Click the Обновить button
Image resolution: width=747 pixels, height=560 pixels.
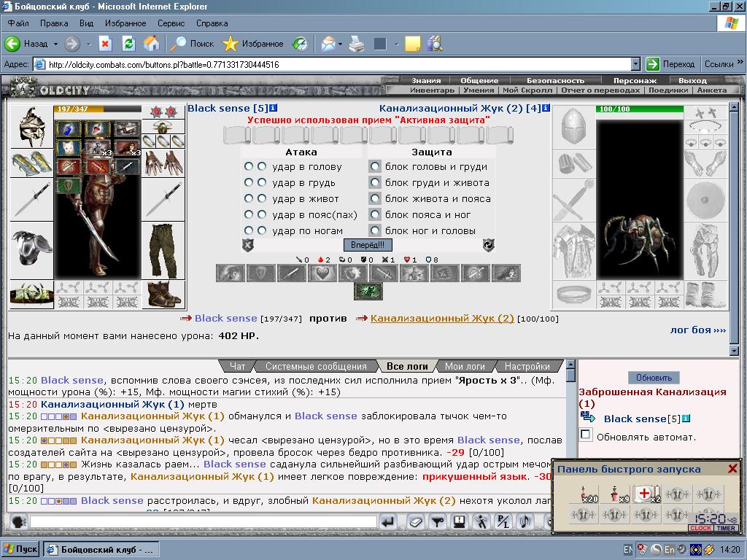(654, 378)
